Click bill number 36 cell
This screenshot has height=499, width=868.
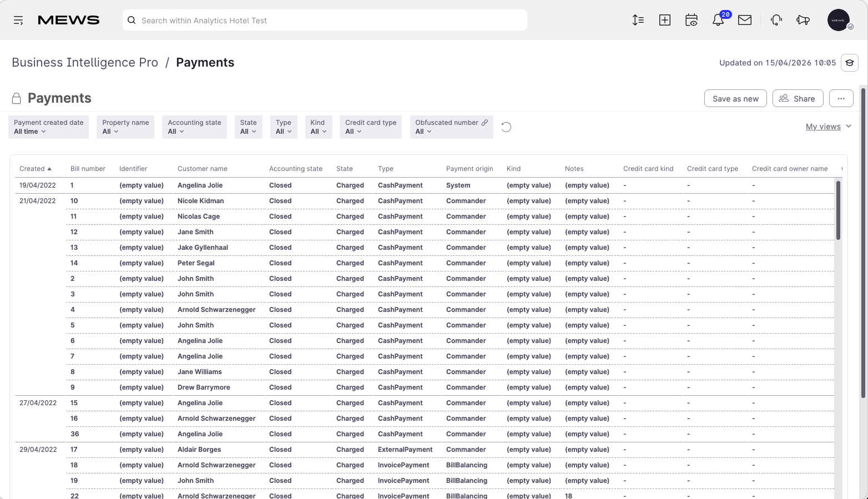coord(75,434)
